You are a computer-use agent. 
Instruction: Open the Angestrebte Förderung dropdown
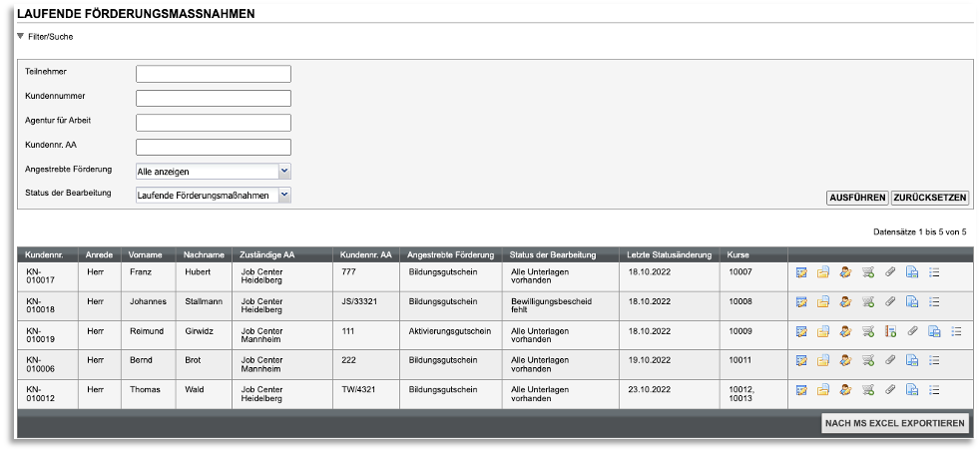284,172
